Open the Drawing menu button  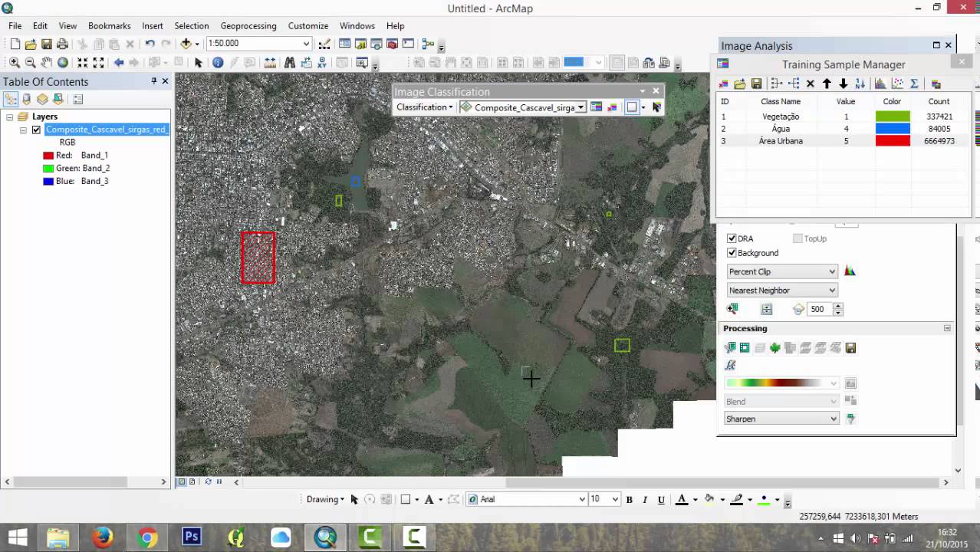[x=325, y=499]
